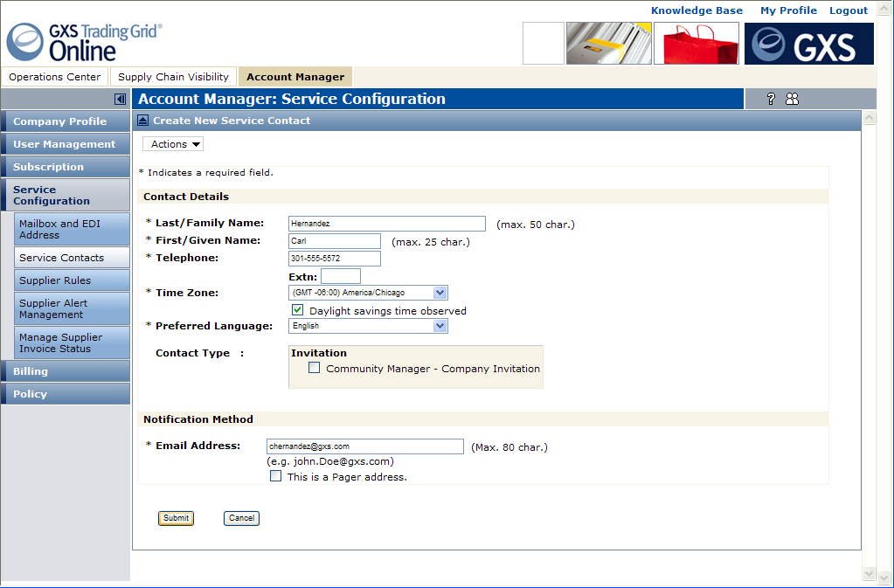
Task: Open User Management in sidebar
Action: 66,144
